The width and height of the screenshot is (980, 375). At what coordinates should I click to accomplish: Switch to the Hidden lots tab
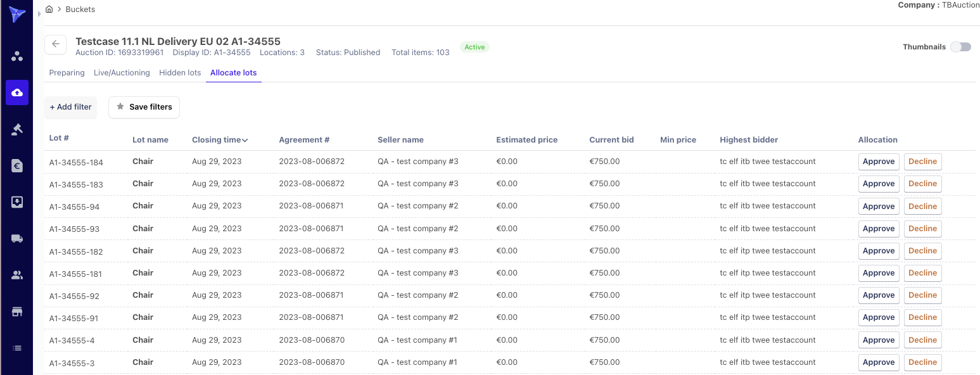[180, 73]
